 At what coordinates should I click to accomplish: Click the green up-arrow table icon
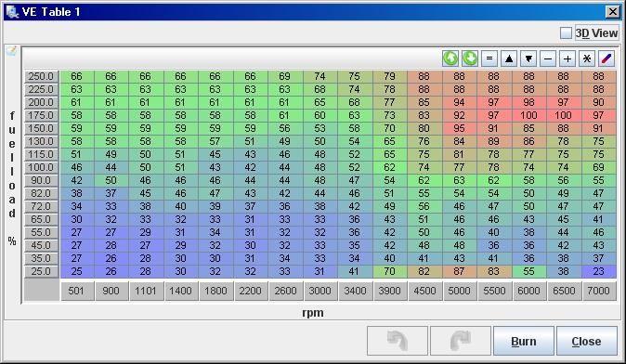point(450,58)
